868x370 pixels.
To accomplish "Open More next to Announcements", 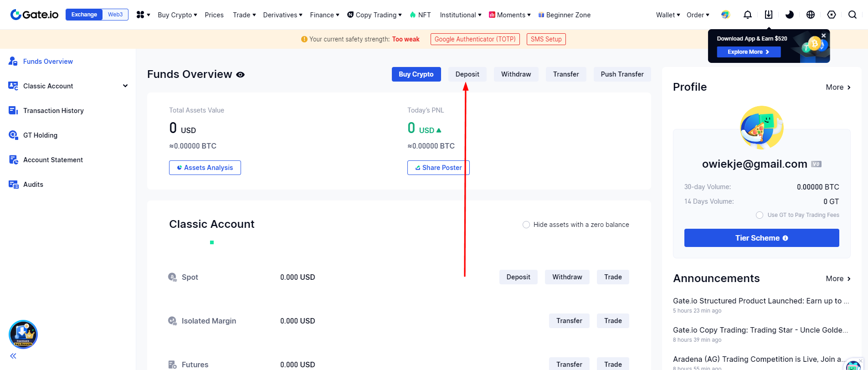I will coord(838,278).
